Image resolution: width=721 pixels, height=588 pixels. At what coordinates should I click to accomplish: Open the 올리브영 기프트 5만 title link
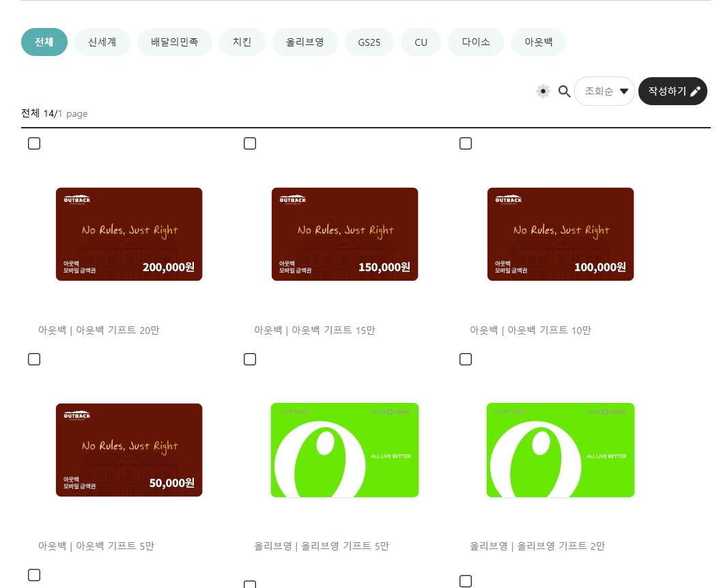pos(322,546)
